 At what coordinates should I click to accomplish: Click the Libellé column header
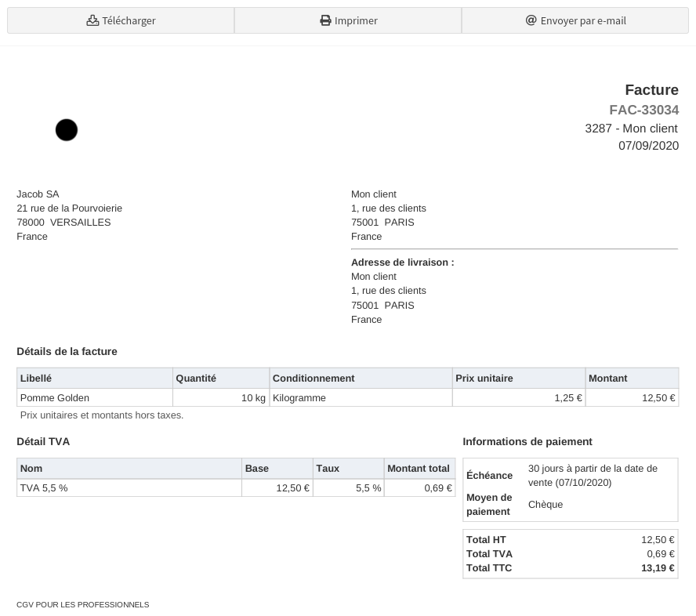tap(36, 379)
